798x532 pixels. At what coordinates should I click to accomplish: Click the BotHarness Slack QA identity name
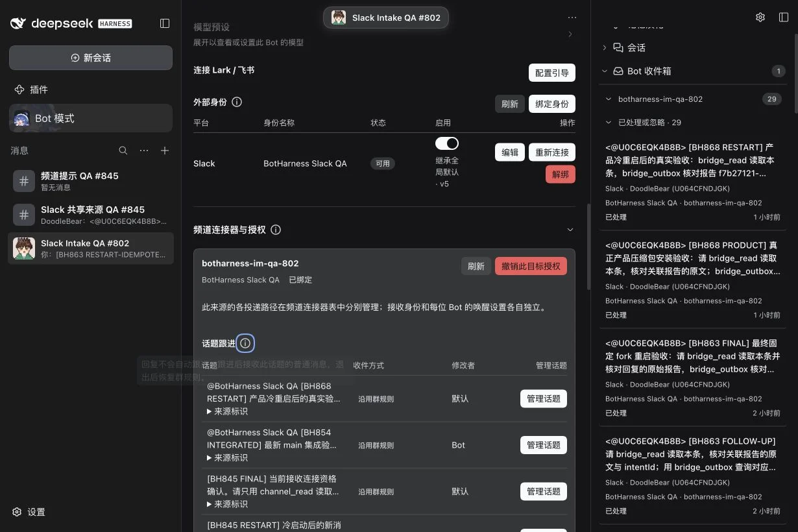point(305,163)
